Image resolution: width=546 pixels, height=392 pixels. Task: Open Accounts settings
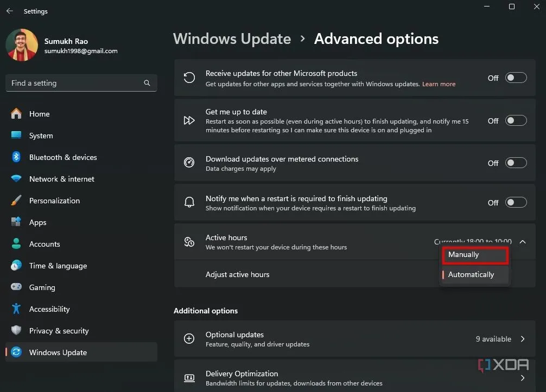pos(81,244)
